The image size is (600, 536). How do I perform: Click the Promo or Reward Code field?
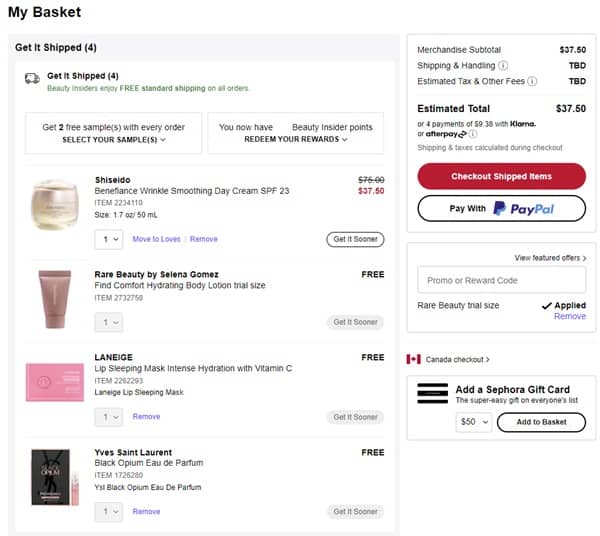click(501, 280)
